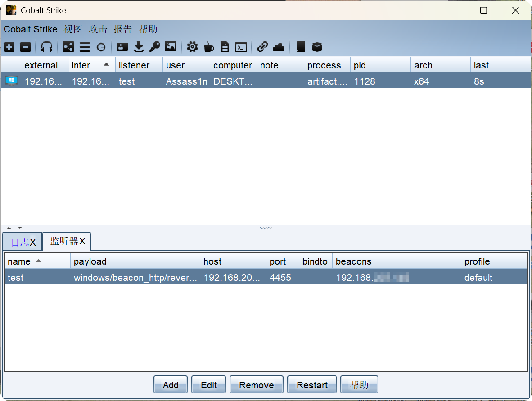Click the gear generate executable icon
The height and width of the screenshot is (401, 532).
click(x=192, y=47)
